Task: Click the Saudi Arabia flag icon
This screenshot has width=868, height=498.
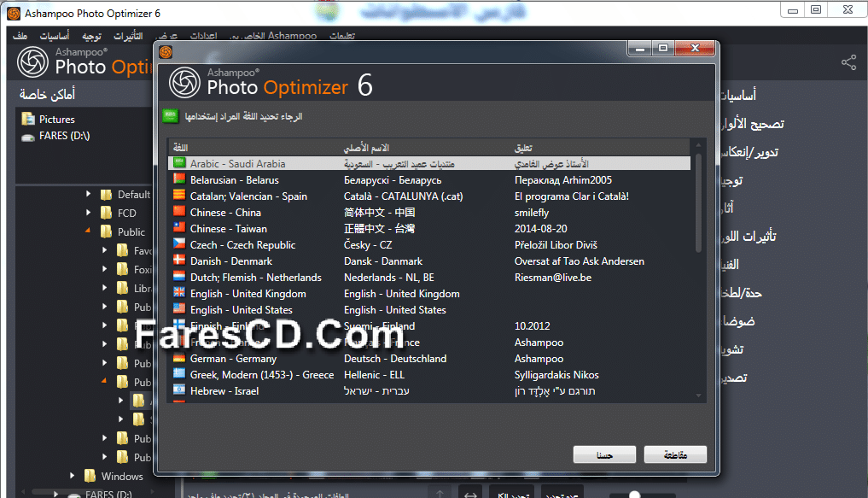Action: tap(178, 163)
